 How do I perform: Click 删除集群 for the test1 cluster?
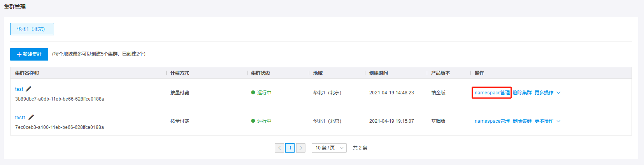[522, 121]
